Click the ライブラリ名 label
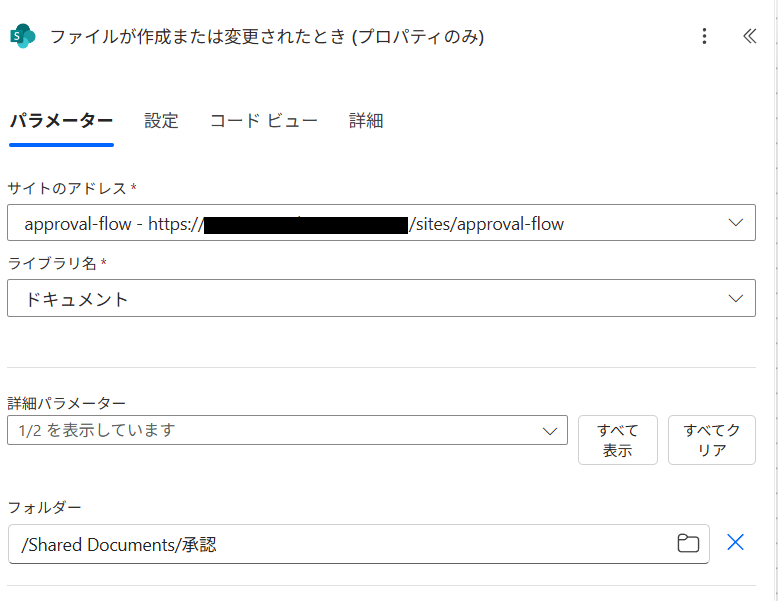Screen dimensions: 778x601 (52, 263)
